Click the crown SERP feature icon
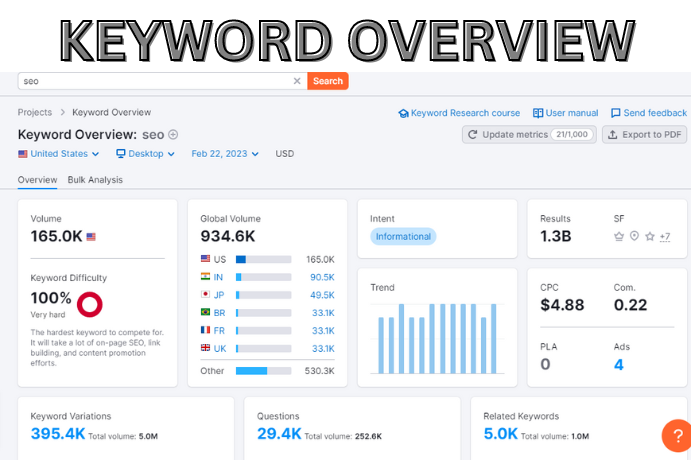Image resolution: width=692 pixels, height=461 pixels. [619, 237]
